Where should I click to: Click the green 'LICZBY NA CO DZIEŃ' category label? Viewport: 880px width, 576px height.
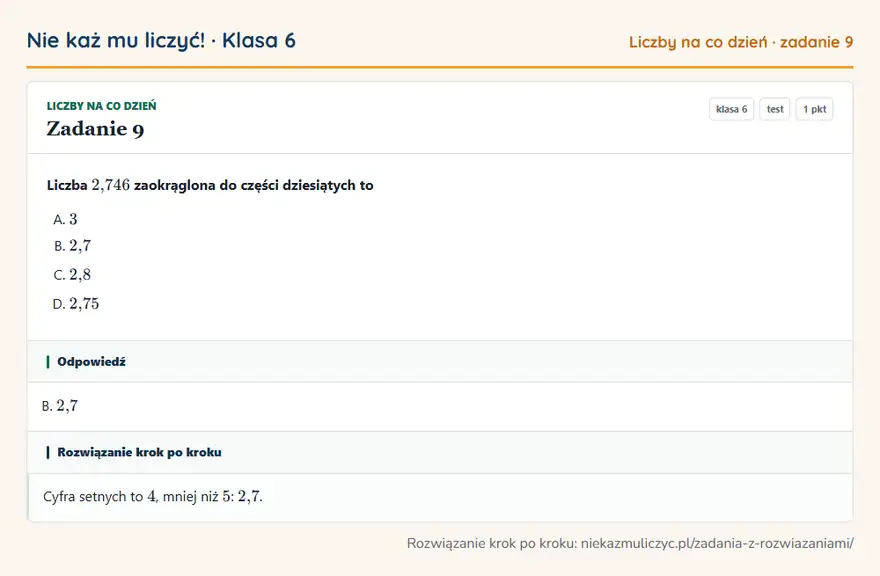pyautogui.click(x=102, y=106)
